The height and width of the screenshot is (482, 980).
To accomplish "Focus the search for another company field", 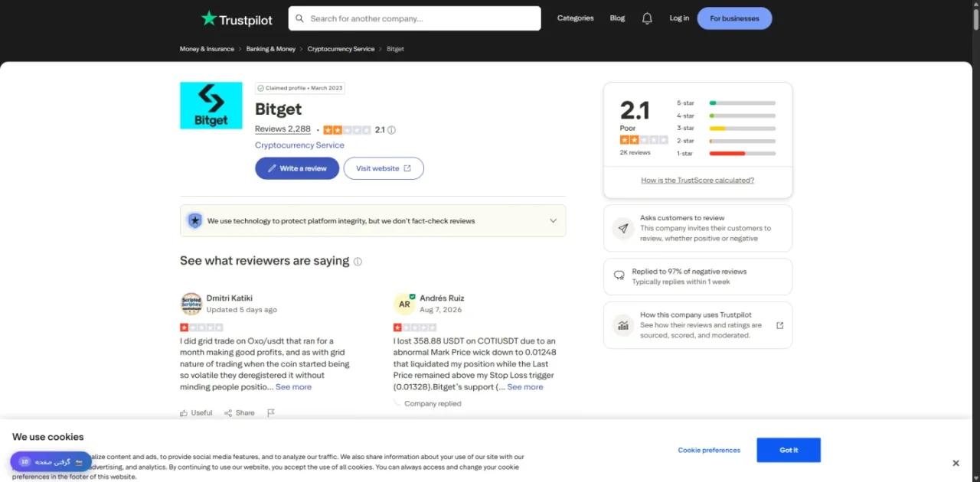I will [x=414, y=18].
